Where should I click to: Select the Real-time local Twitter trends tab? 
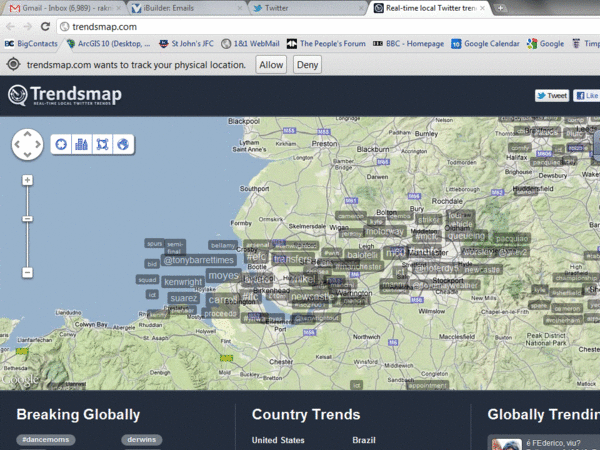(x=430, y=8)
